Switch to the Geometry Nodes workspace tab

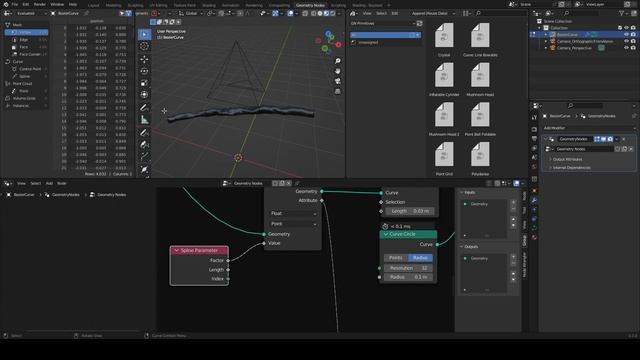click(x=310, y=5)
